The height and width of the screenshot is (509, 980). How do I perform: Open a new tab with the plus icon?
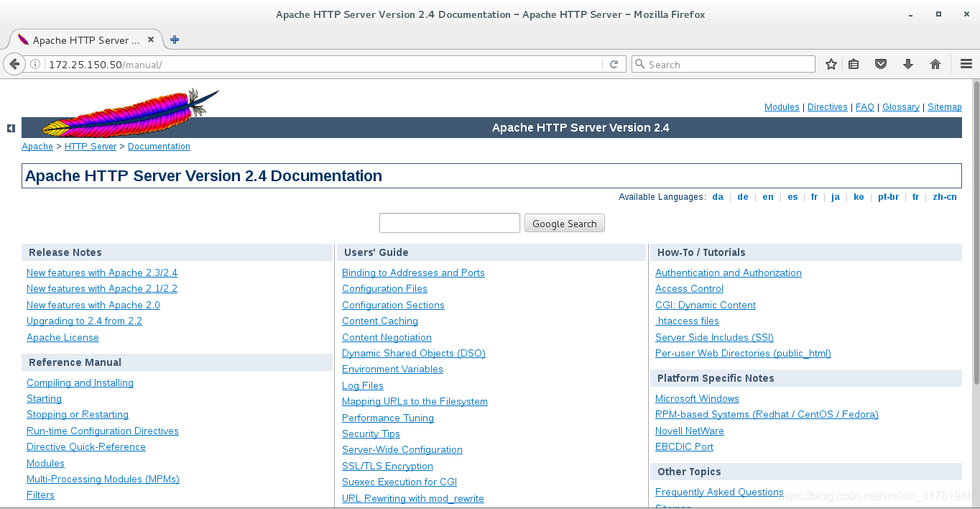(175, 40)
